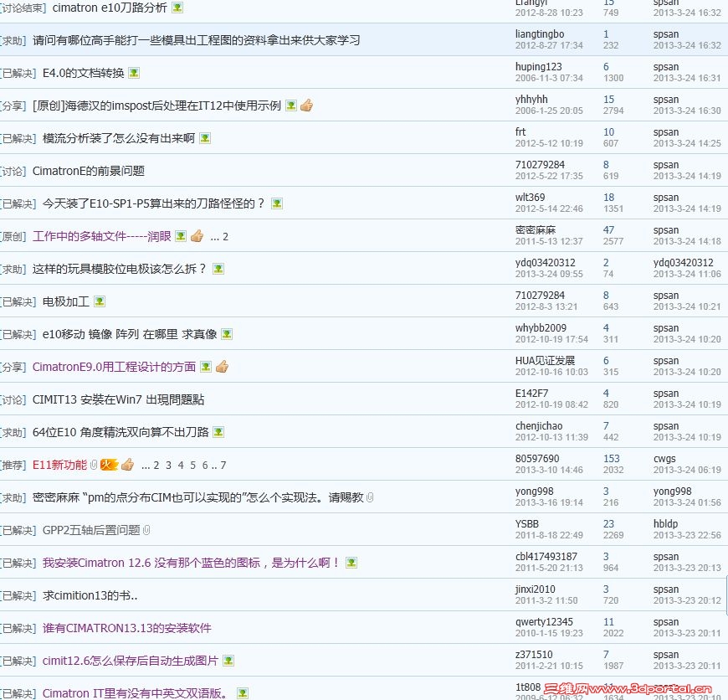728x700 pixels.
Task: Click image icon beside 'e10移动 镜像 阵列' thread
Action: point(227,334)
